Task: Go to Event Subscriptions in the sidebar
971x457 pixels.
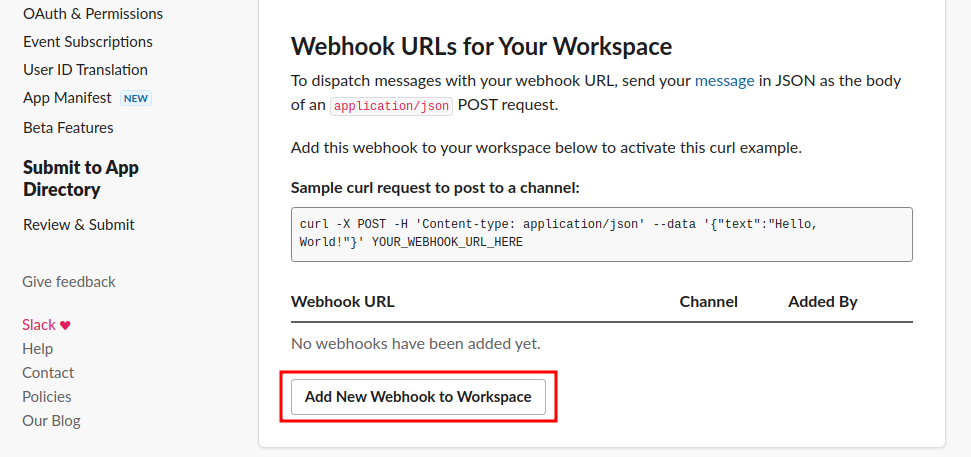Action: click(88, 42)
